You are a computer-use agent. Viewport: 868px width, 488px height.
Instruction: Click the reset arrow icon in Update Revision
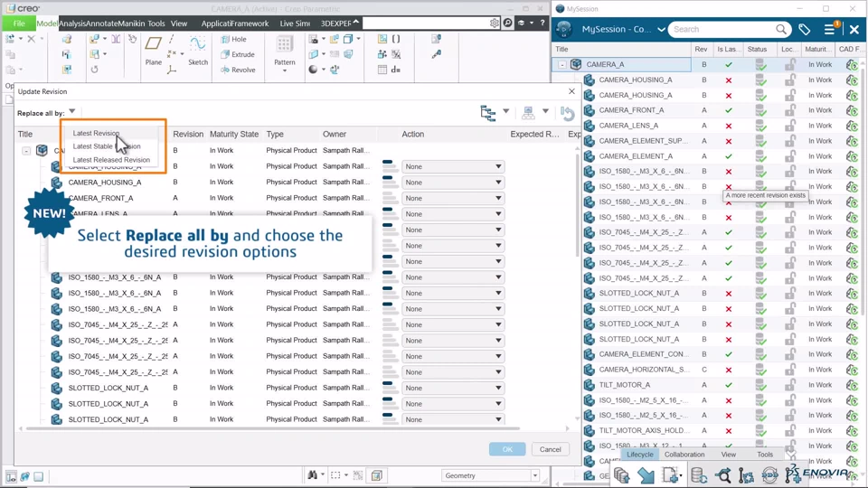click(568, 114)
